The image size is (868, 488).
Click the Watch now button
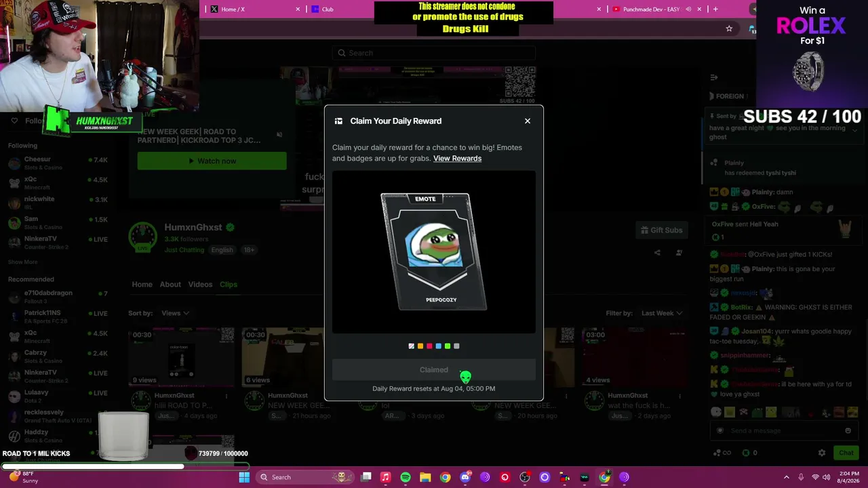pyautogui.click(x=212, y=161)
